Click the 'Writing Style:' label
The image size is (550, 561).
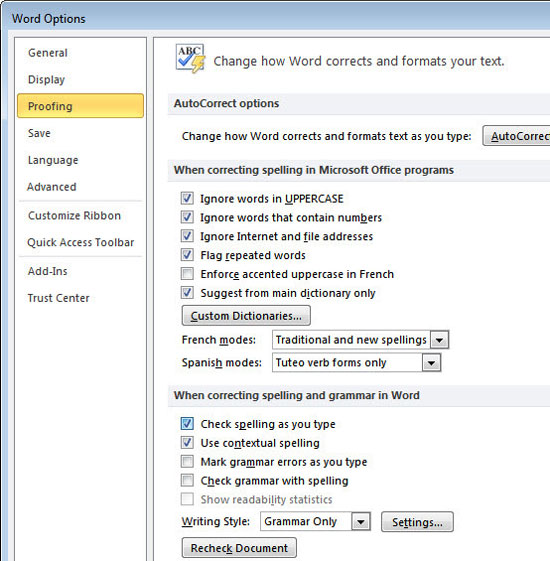(215, 522)
